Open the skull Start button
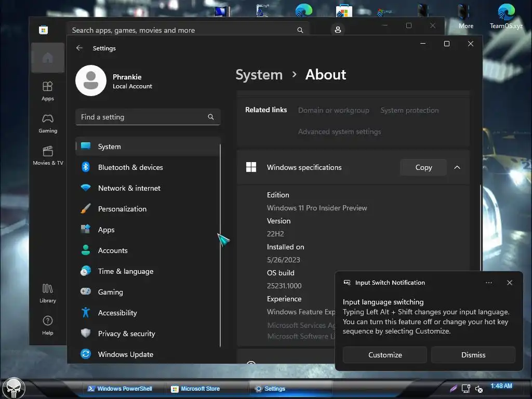532x399 pixels. point(14,388)
